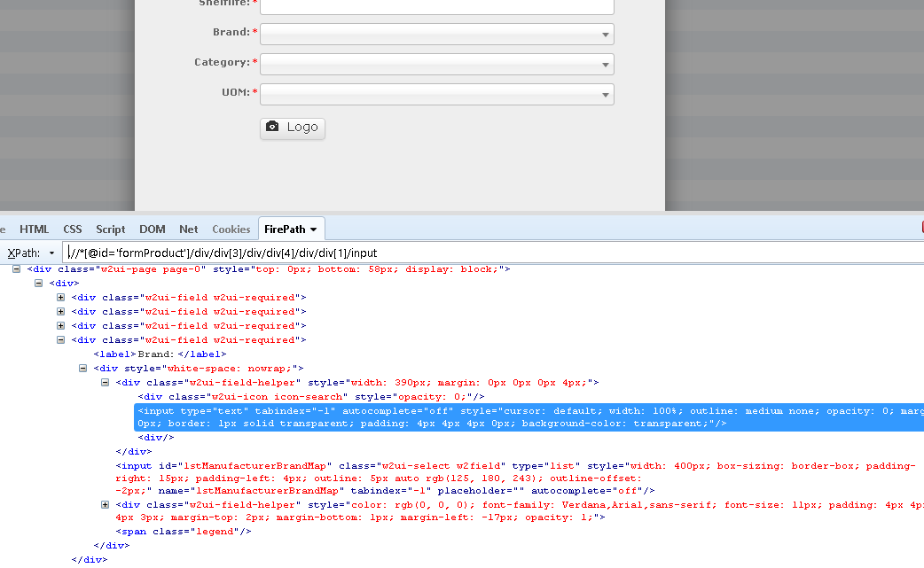Switch to the HTML tab
This screenshot has height=568, width=924.
click(35, 229)
